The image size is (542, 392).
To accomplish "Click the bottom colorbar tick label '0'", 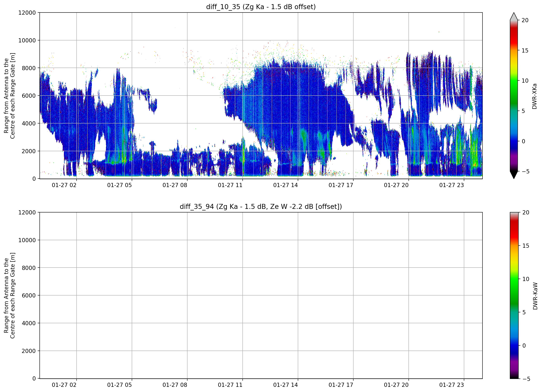I will click(524, 346).
